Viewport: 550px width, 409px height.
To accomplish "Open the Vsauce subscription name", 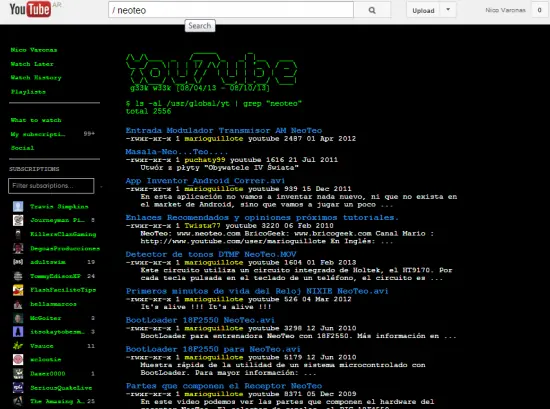I will tap(42, 346).
